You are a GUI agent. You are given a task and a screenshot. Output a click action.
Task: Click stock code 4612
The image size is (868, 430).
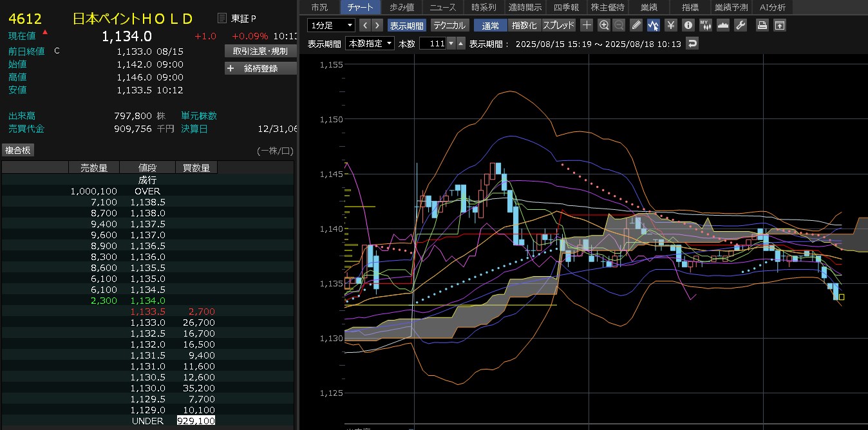[24, 19]
